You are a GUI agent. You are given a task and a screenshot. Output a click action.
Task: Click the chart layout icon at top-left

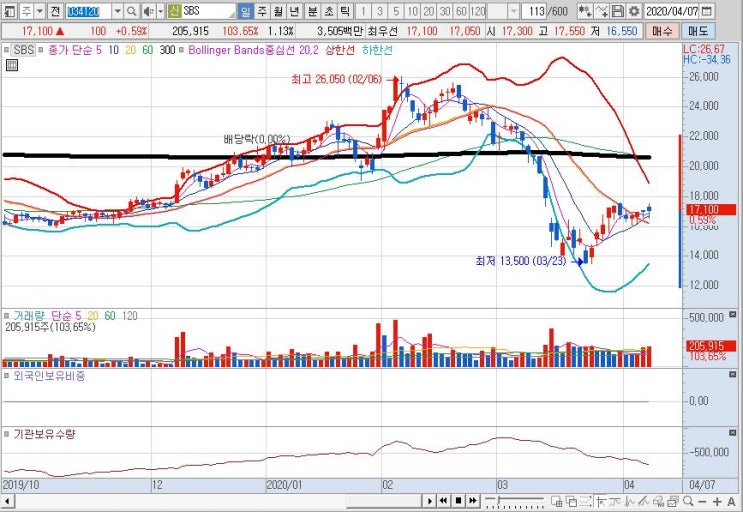10,10
